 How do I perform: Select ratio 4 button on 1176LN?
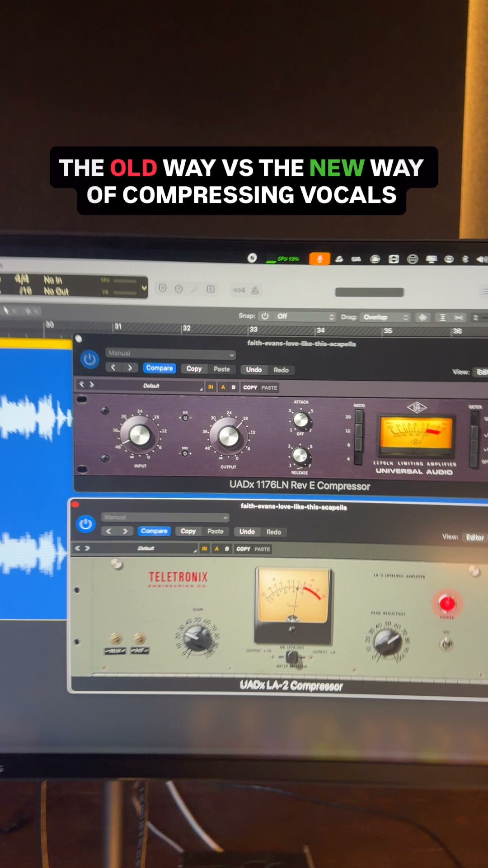[x=358, y=458]
